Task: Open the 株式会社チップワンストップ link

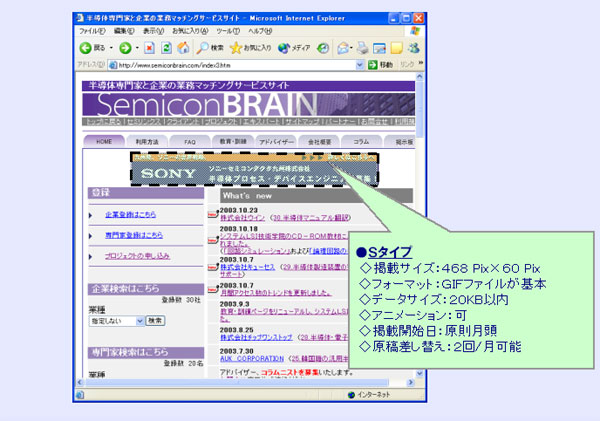Action: (256, 337)
